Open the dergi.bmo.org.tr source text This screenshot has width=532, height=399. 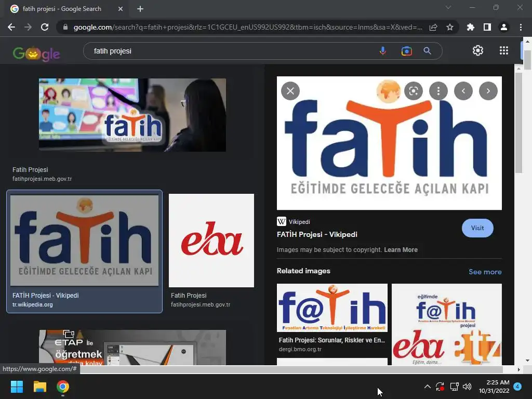click(x=300, y=349)
